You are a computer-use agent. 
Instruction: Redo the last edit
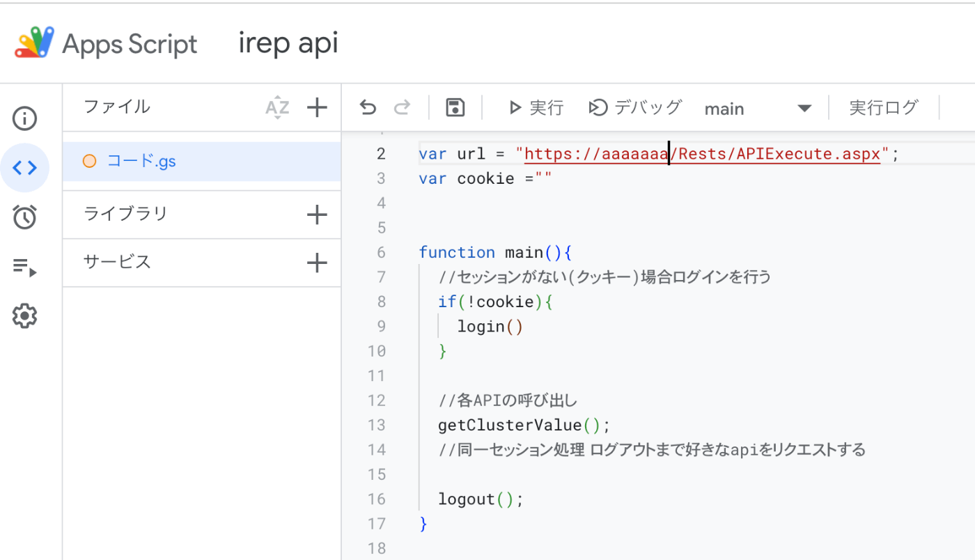tap(402, 107)
